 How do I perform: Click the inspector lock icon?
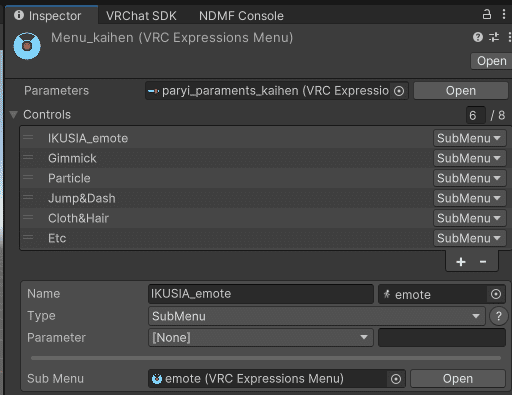[x=487, y=15]
